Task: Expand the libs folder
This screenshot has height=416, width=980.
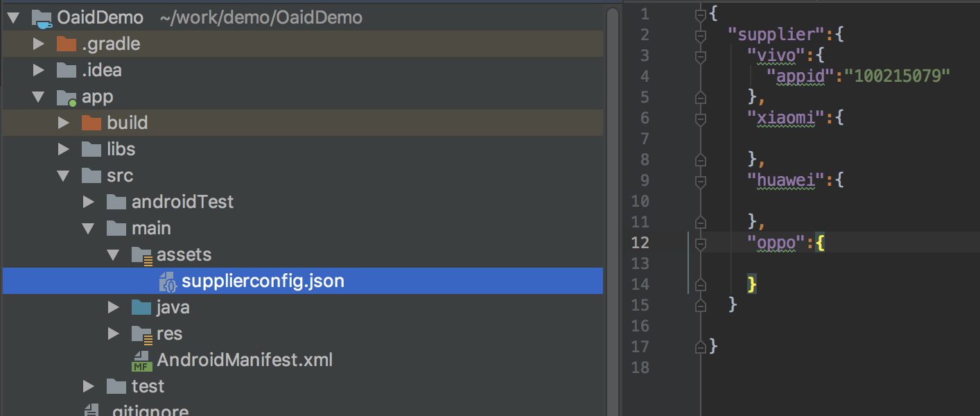Action: point(64,150)
